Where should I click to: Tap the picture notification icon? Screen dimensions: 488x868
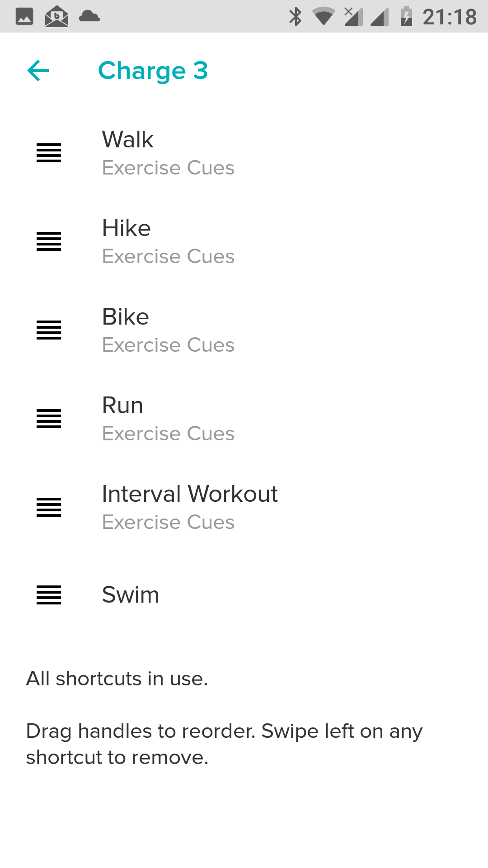(x=24, y=17)
